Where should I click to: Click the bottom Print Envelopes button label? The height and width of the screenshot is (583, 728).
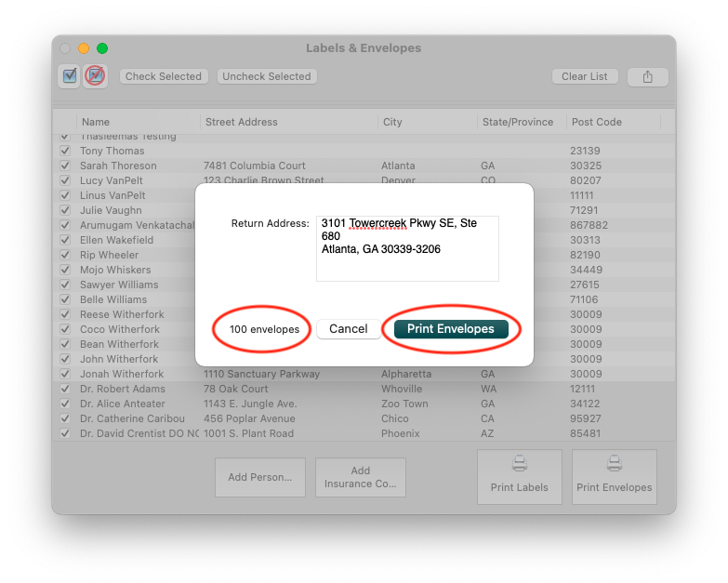point(615,487)
